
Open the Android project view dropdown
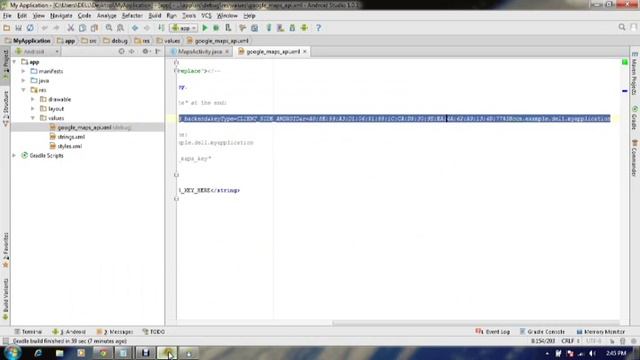[x=37, y=51]
